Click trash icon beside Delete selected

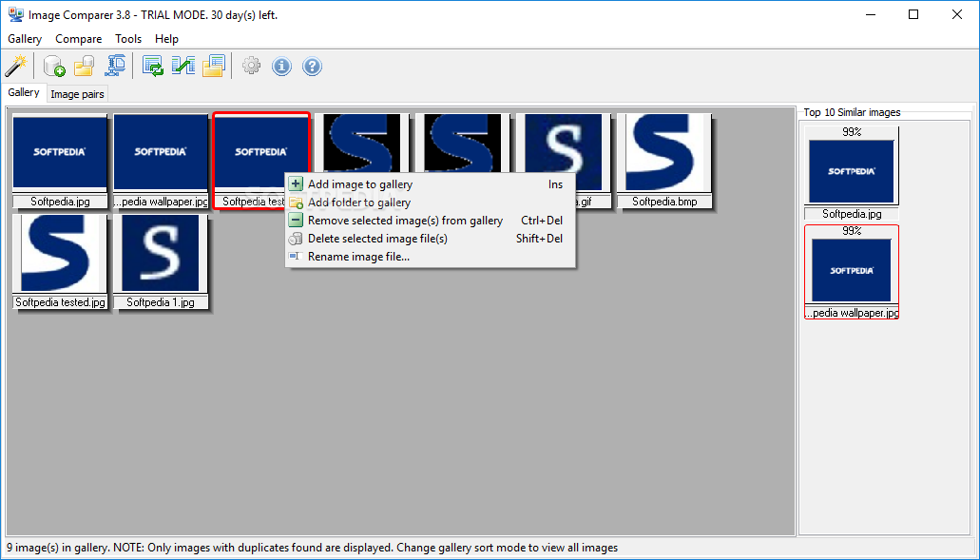(296, 239)
